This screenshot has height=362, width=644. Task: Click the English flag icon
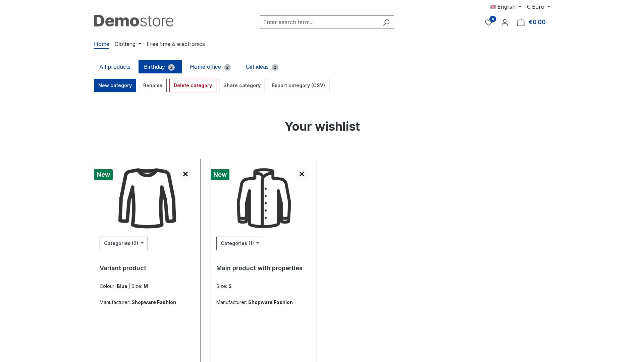pos(493,7)
